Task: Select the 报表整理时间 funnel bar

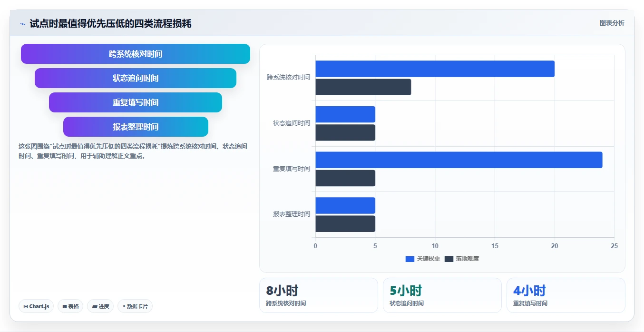Action: tap(136, 127)
